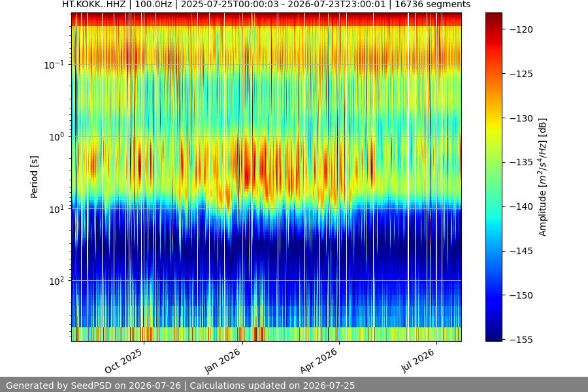Click the −140 colorbar tick label
The image size is (588, 392).
pyautogui.click(x=521, y=206)
